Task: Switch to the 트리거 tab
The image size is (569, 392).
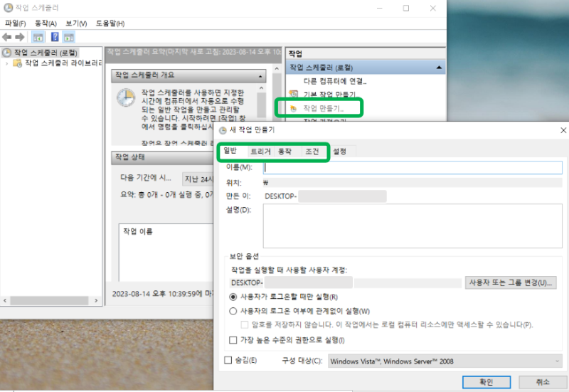Action: (260, 152)
